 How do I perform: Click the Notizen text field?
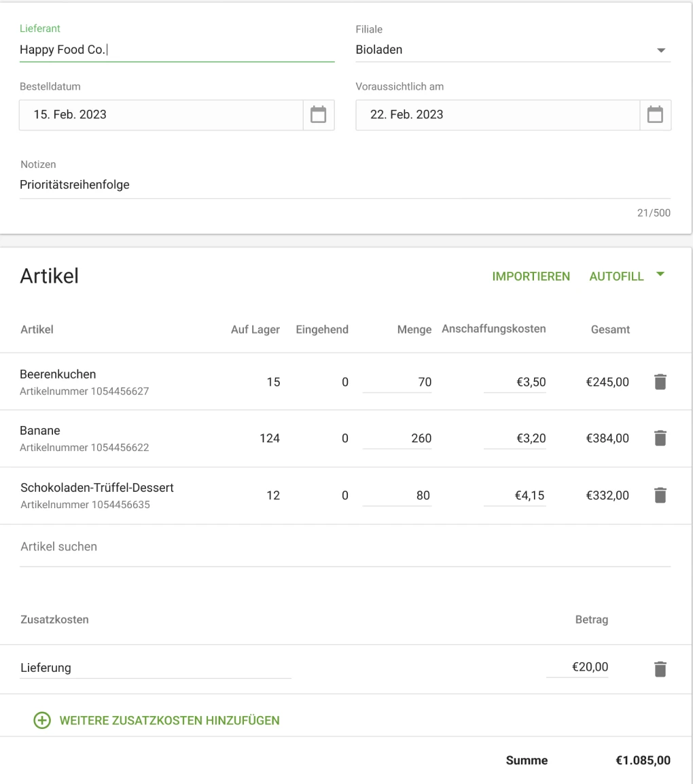[344, 185]
